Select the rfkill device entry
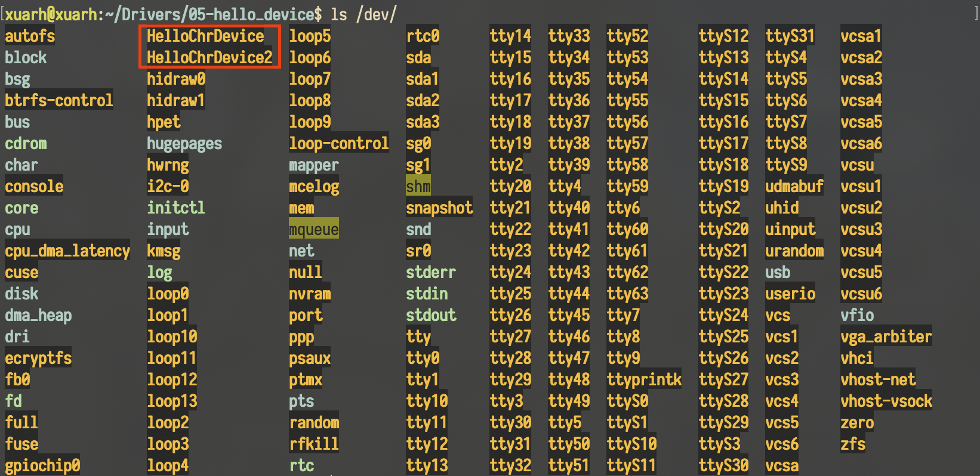 click(x=313, y=444)
